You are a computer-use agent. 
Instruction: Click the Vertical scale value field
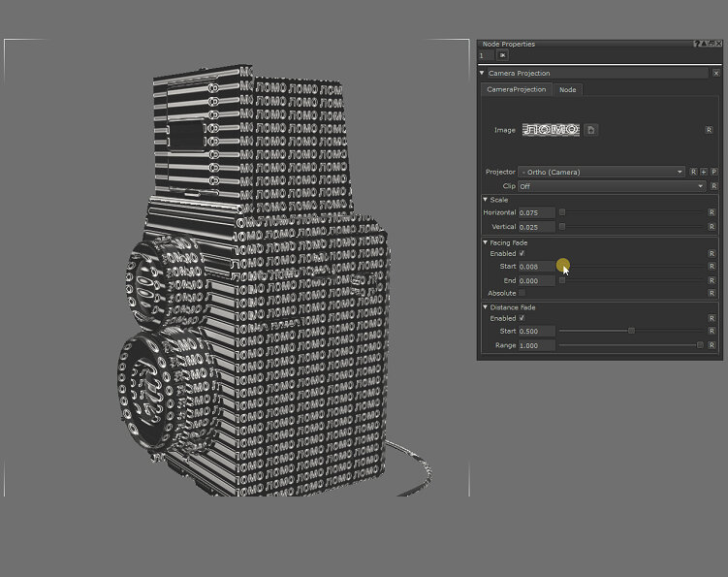click(x=536, y=227)
